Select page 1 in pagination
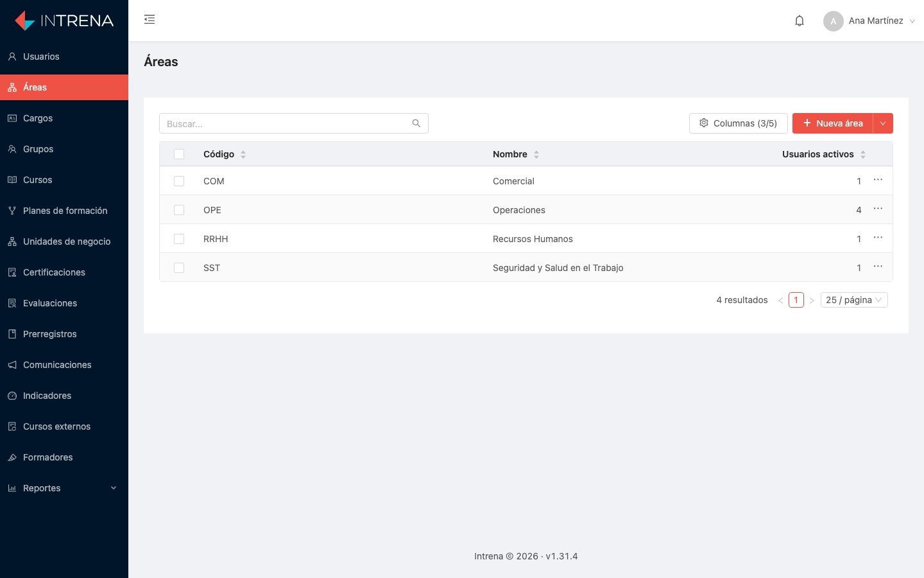Screen dimensions: 924x578 click(x=796, y=300)
